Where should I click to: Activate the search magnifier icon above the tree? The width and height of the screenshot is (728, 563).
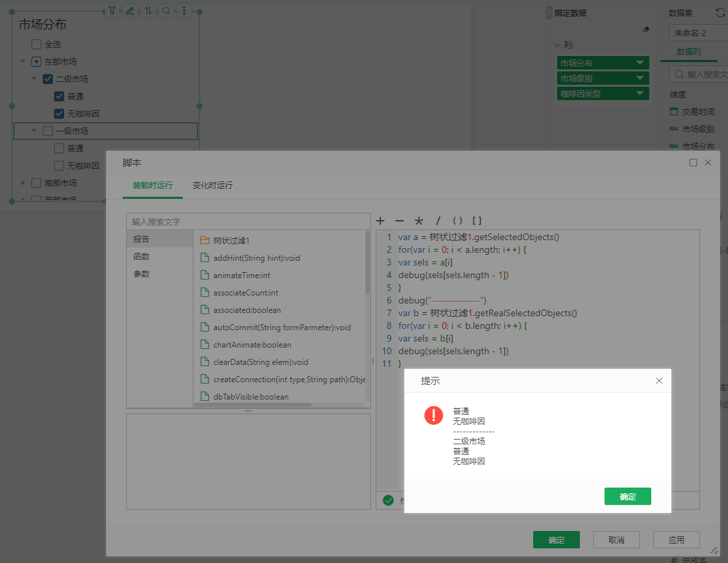point(165,10)
